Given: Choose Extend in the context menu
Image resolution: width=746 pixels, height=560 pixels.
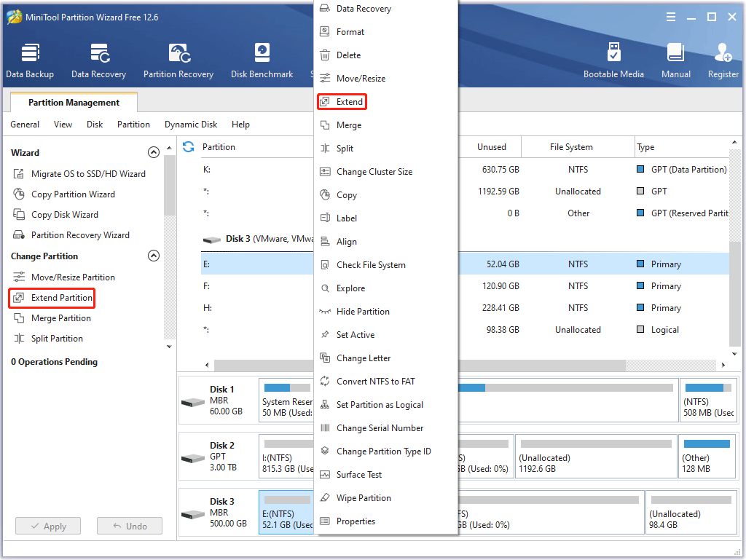Looking at the screenshot, I should tap(349, 102).
